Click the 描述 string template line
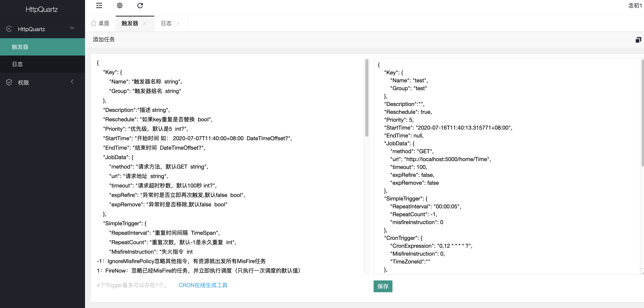Viewport: 644px width, 308px height. pos(136,110)
